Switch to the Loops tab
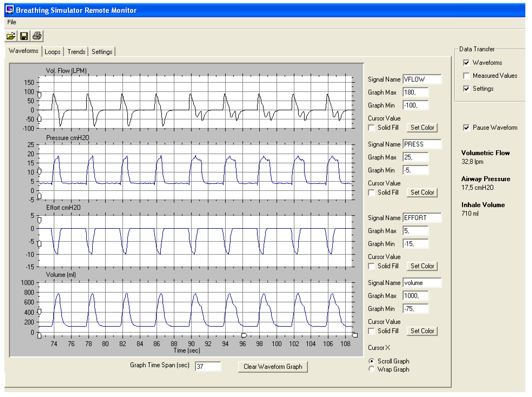Screen dimensions: 532x397 pos(52,52)
